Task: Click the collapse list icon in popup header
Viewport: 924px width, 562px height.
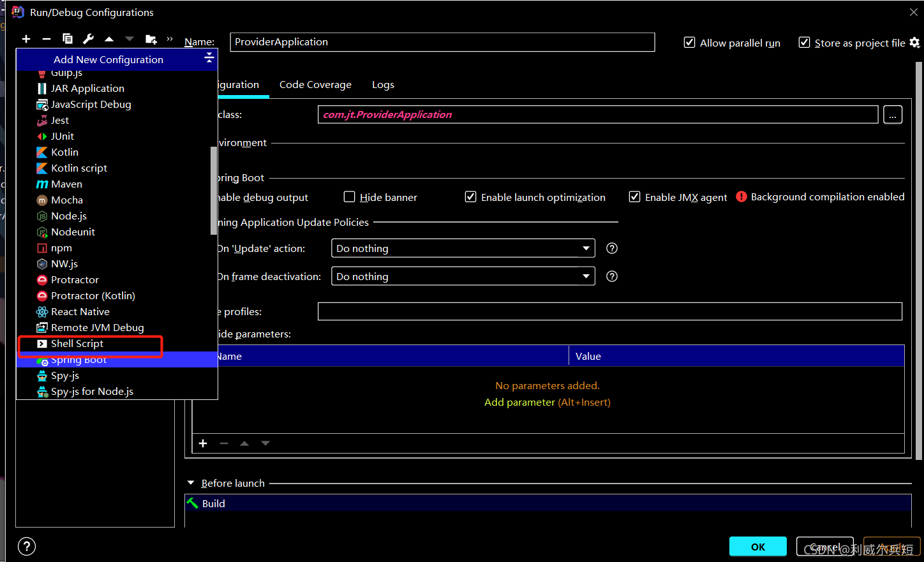Action: 209,58
